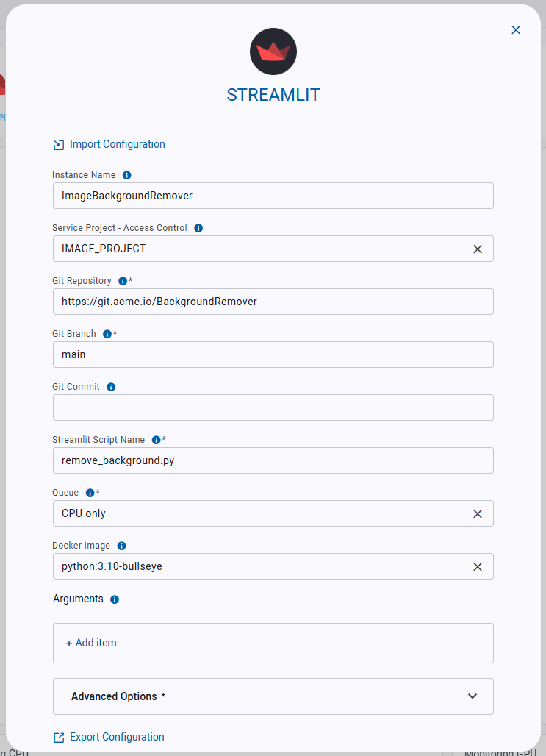
Task: Clear the CPU only queue selection
Action: [478, 513]
